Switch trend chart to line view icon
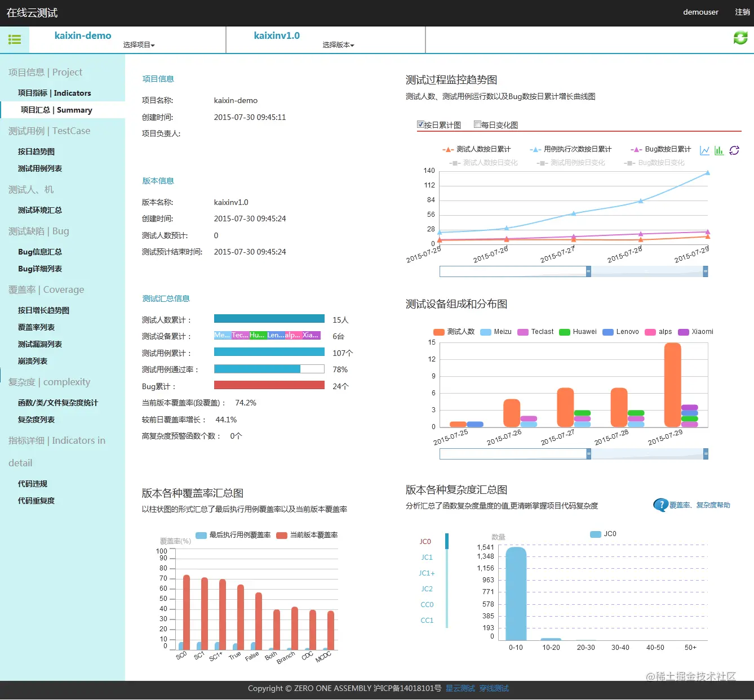 tap(704, 150)
